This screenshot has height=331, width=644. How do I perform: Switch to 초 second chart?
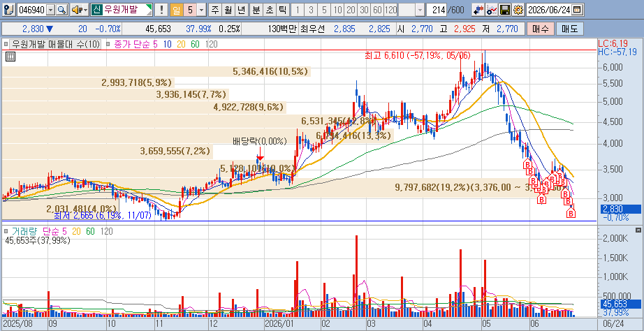point(269,10)
